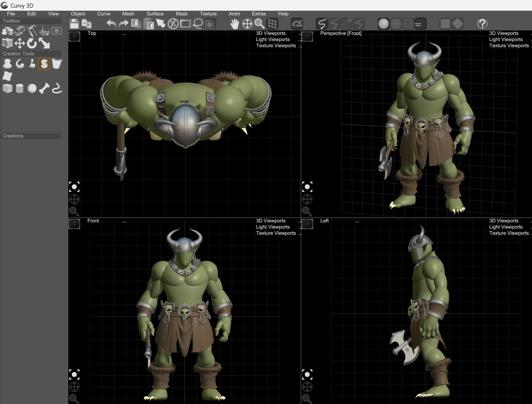The image size is (532, 404).
Task: Enable smooth S-curve drawing mode
Action: (322, 24)
